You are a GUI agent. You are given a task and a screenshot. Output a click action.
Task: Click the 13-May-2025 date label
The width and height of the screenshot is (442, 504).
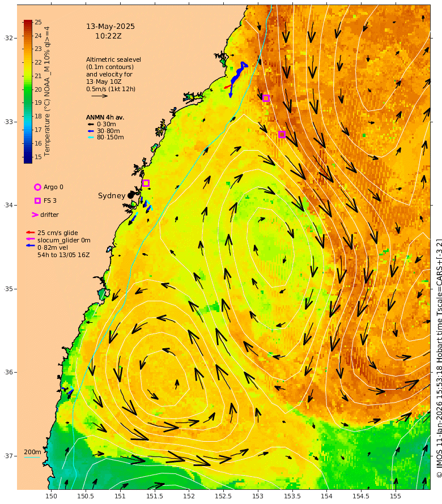(x=110, y=27)
